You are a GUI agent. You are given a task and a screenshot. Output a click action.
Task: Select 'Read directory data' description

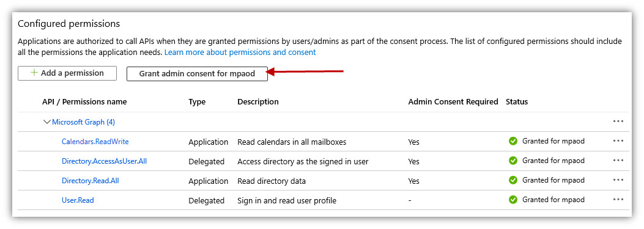tap(272, 181)
